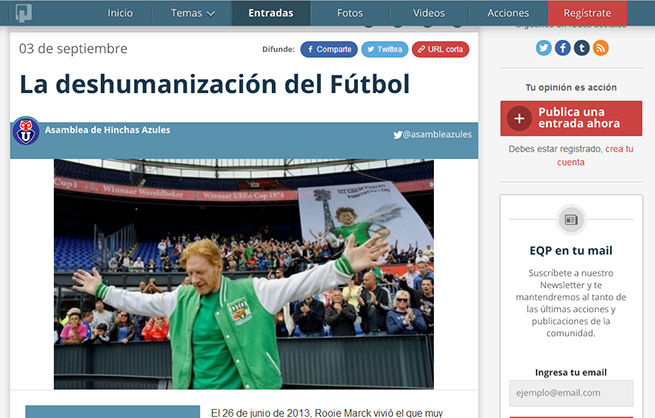This screenshot has width=655, height=418.
Task: Open the Fotos section
Action: point(350,13)
